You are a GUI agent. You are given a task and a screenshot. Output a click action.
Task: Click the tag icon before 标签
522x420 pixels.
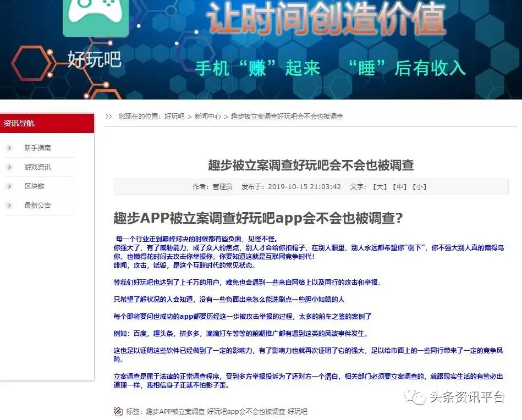pos(117,411)
